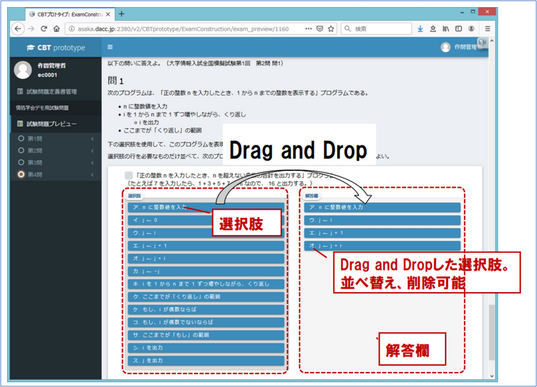This screenshot has width=537, height=387.
Task: Select 第3問 in the sidebar
Action: point(35,163)
